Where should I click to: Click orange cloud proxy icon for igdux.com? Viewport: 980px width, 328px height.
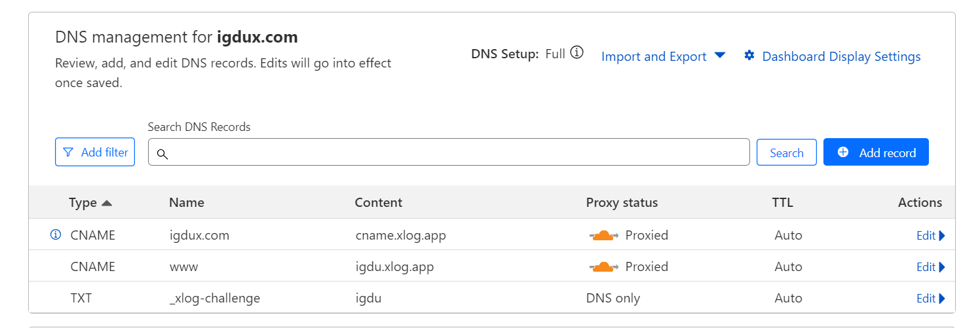point(603,236)
